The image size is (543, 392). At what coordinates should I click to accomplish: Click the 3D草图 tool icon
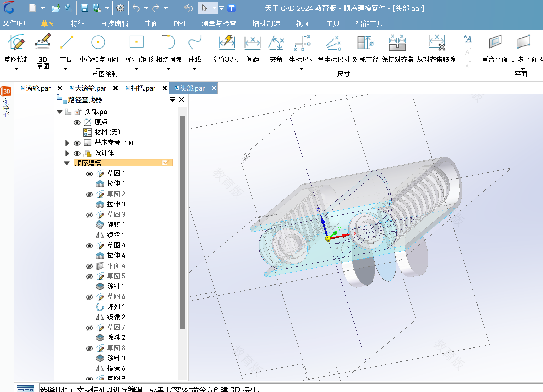coord(43,42)
